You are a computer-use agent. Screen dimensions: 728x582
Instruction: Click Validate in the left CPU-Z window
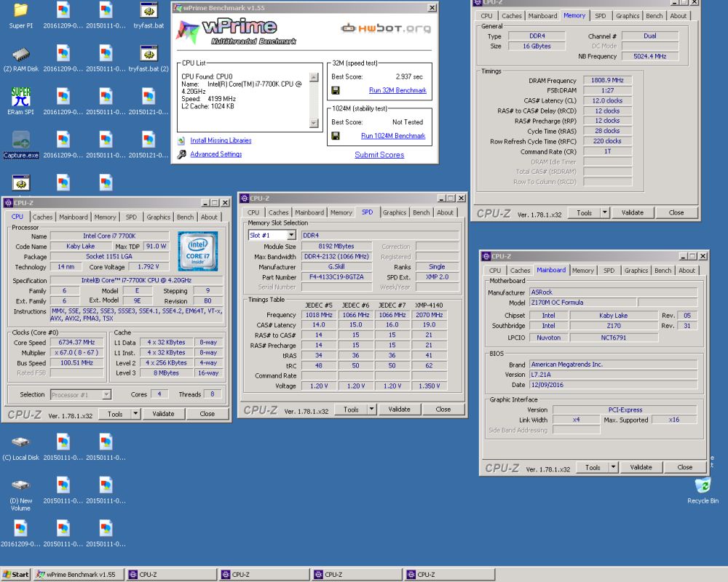coord(163,413)
